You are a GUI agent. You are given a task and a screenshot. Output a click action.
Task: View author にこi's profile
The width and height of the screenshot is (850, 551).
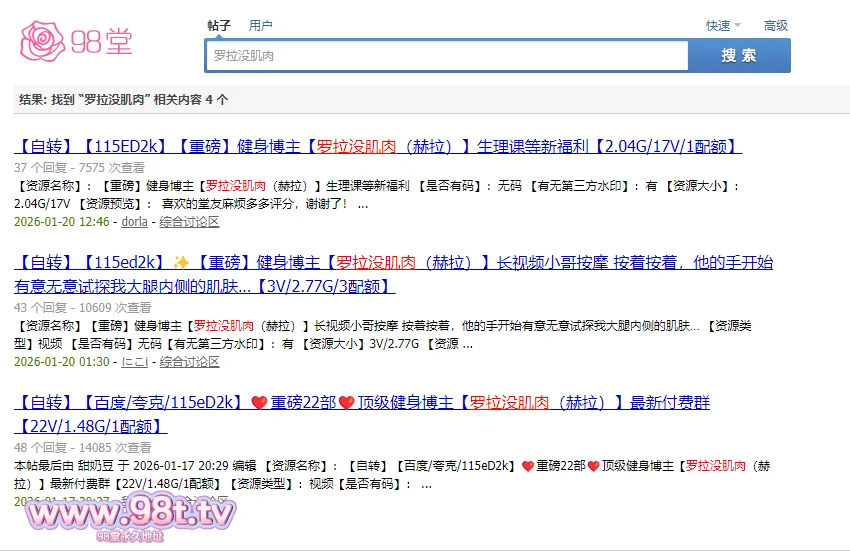coord(134,361)
